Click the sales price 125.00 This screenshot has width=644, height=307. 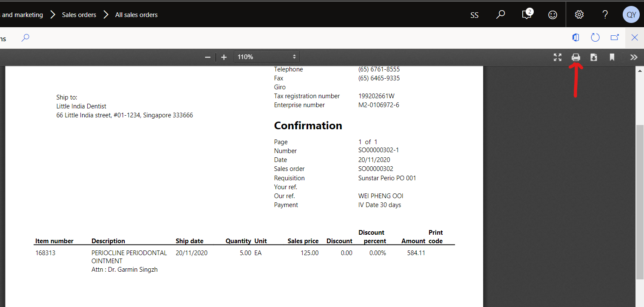click(309, 253)
